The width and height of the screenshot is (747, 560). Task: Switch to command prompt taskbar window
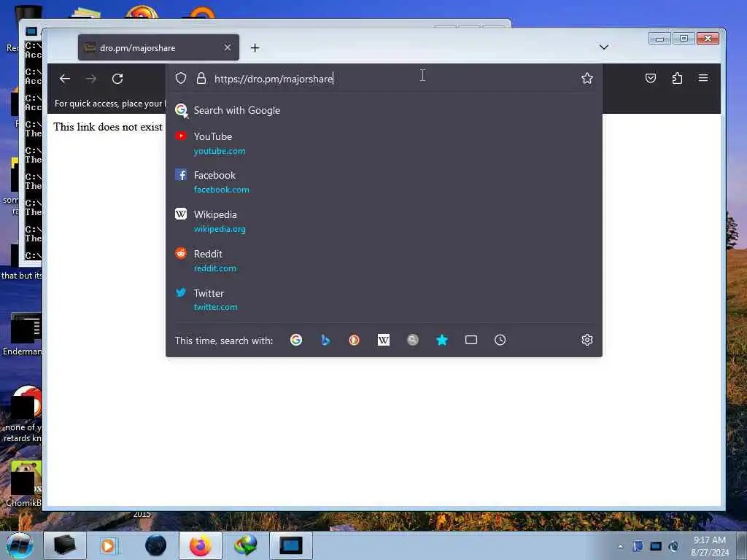291,545
